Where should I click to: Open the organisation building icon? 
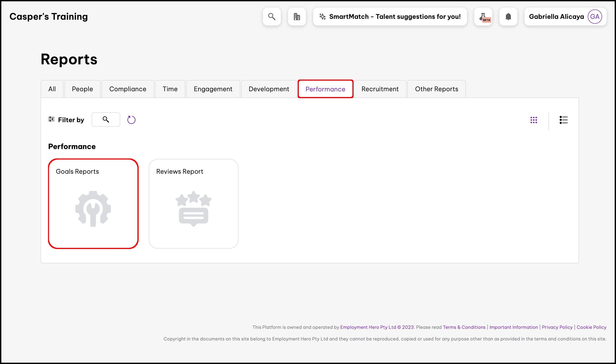[297, 17]
